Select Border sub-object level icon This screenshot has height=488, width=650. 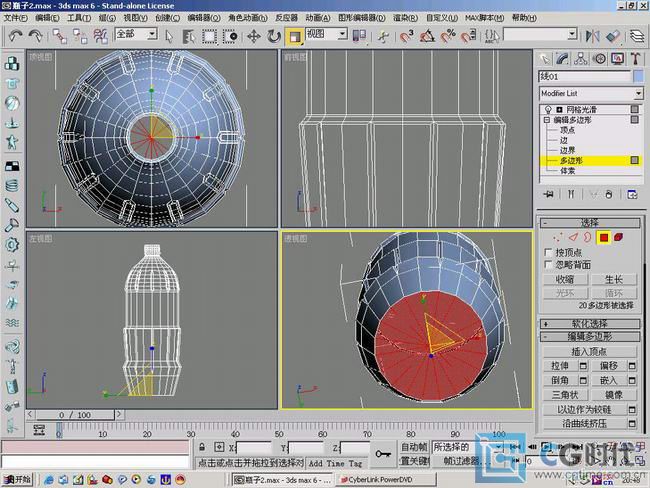588,238
